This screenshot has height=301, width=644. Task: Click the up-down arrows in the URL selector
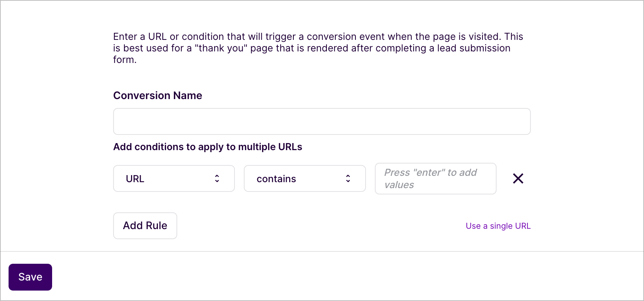click(217, 178)
